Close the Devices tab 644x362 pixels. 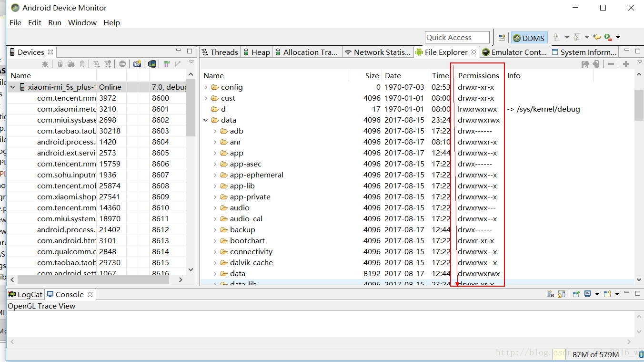click(50, 52)
